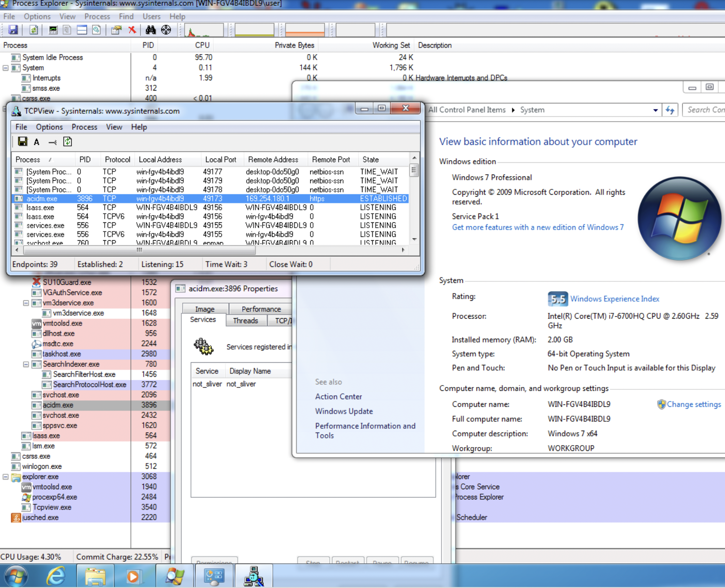Toggle Process Explorer's show lower pane icon
Image resolution: width=725 pixels, height=588 pixels.
[x=82, y=30]
